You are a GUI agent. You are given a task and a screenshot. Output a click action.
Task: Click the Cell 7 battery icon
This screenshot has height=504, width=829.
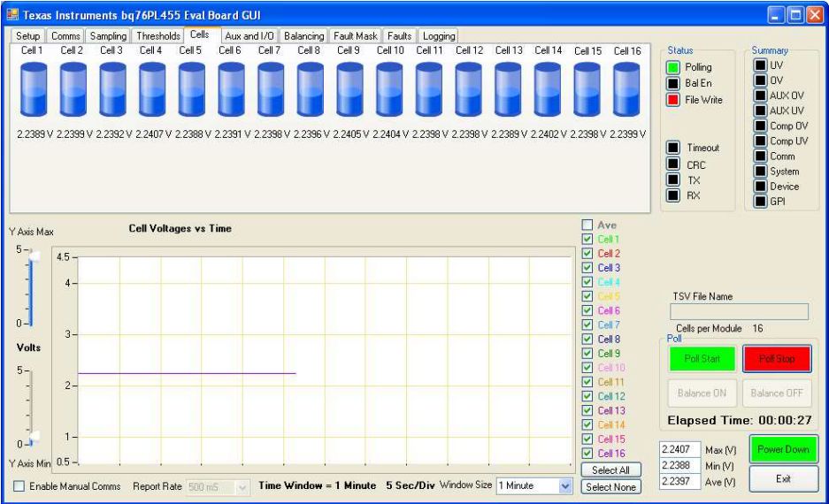(271, 88)
